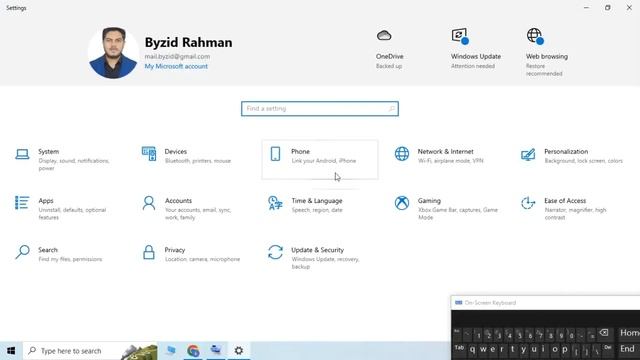Open the Phone settings tile icon

(275, 154)
